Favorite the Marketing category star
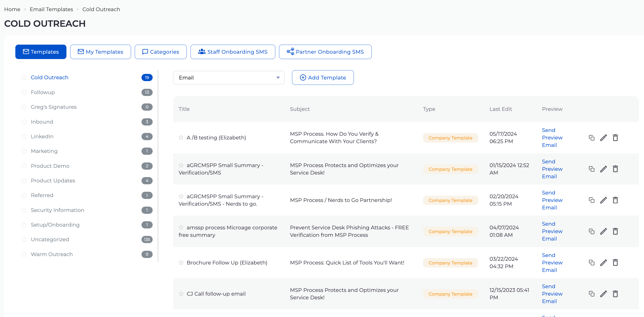Viewport: 644px width, 317px height. [x=24, y=151]
